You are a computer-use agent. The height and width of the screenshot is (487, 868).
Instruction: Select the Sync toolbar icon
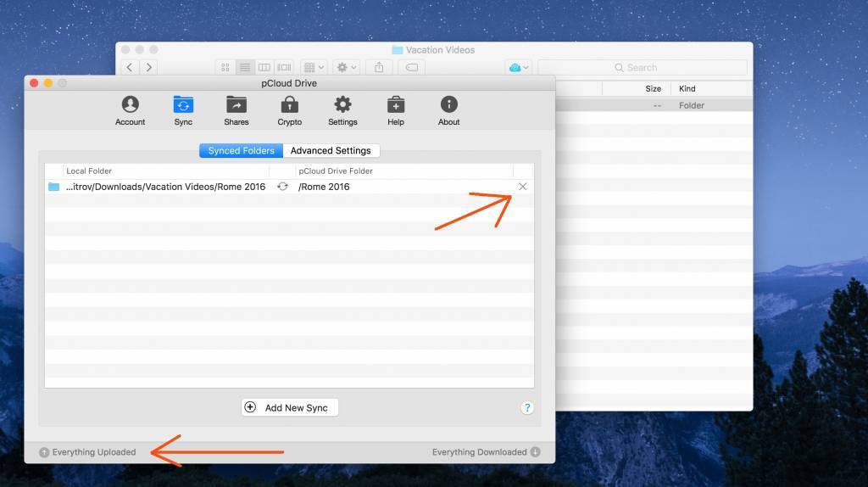tap(183, 111)
